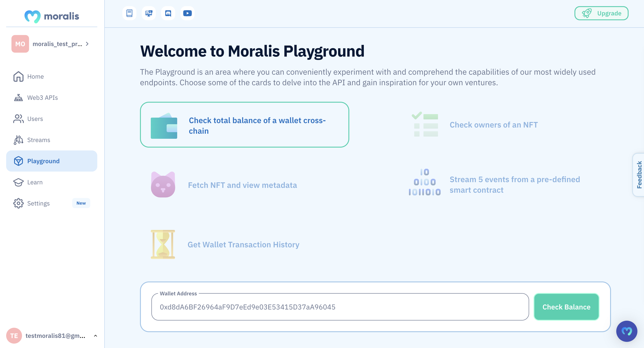
Task: Choose Fetch NFT and view metadata
Action: (x=242, y=185)
